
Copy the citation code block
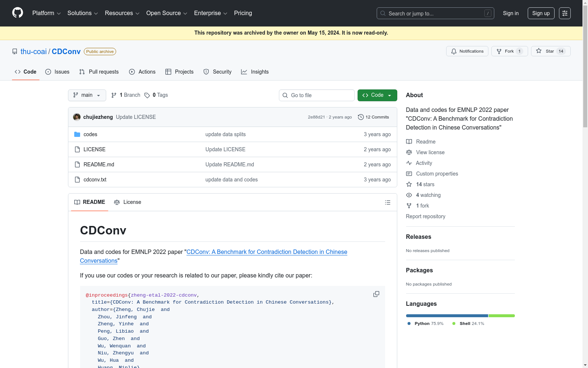click(376, 294)
